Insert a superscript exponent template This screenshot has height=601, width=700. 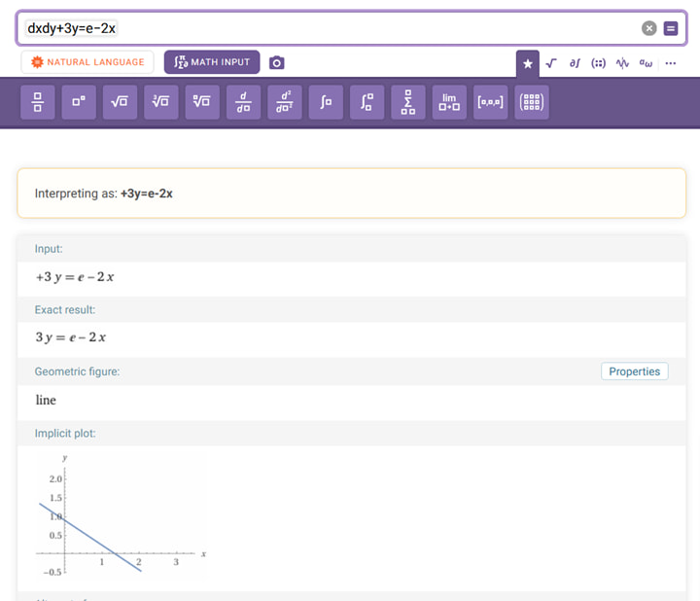79,102
